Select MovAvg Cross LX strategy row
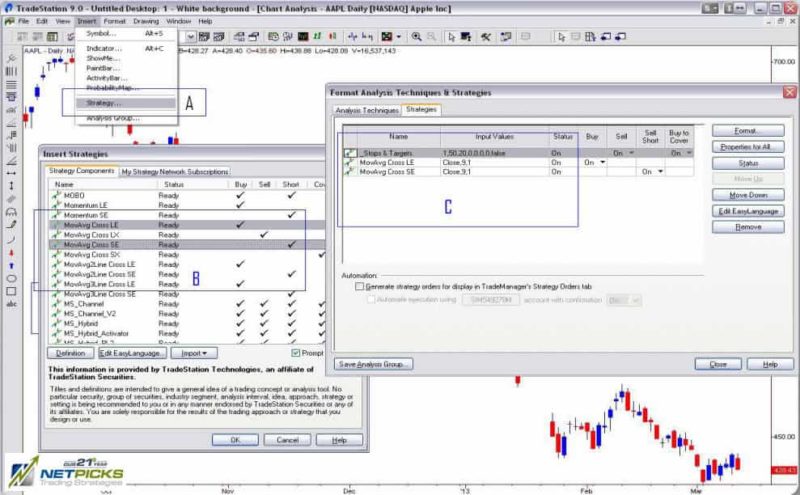 click(x=187, y=235)
